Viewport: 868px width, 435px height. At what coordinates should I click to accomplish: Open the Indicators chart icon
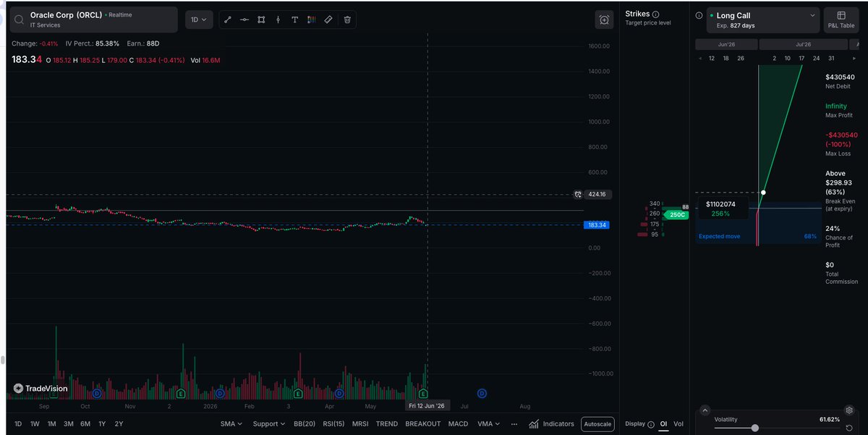tap(534, 424)
